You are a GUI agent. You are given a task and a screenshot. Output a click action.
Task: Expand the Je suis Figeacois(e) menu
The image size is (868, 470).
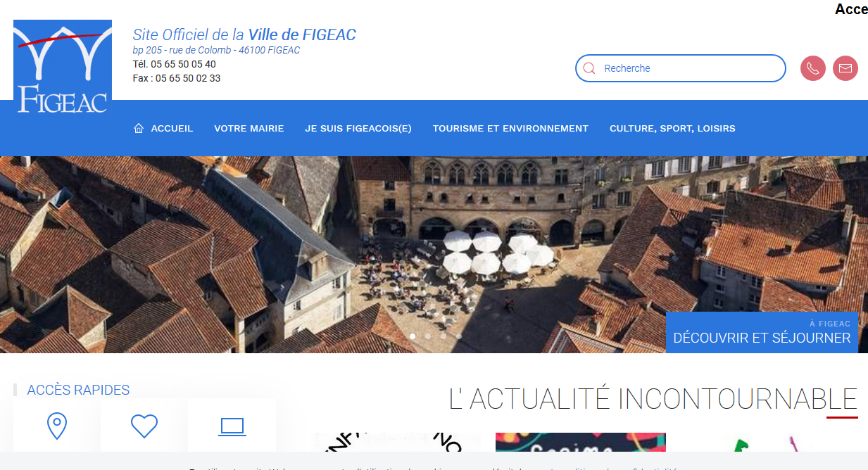[358, 128]
